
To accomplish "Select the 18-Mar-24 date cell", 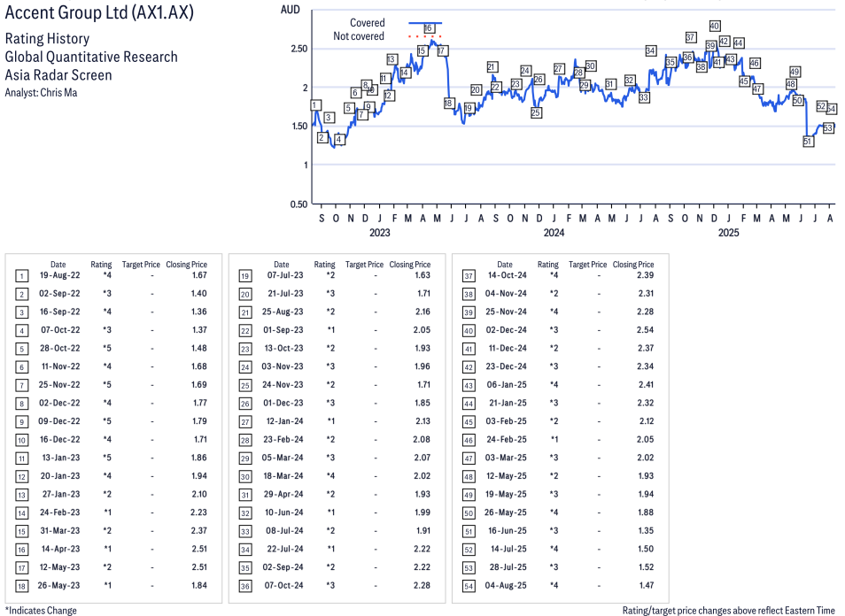I will click(283, 476).
